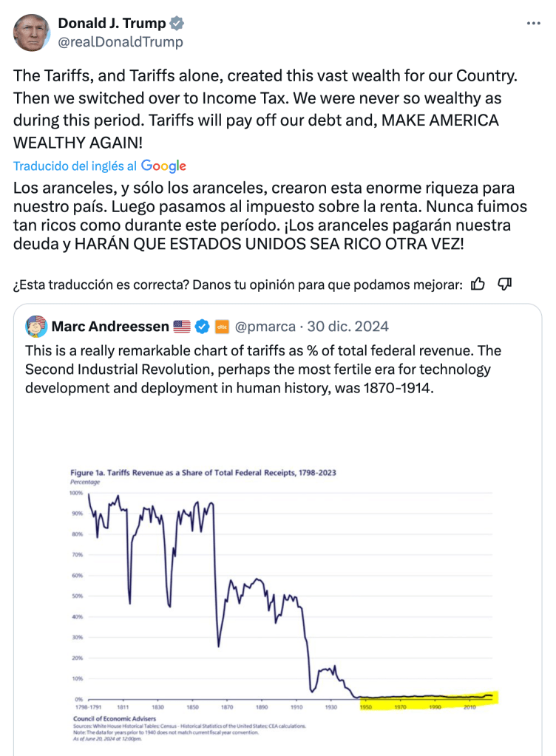Click the US flag emoji by Andreessen's name
Screen dimensions: 556x756
[182, 326]
